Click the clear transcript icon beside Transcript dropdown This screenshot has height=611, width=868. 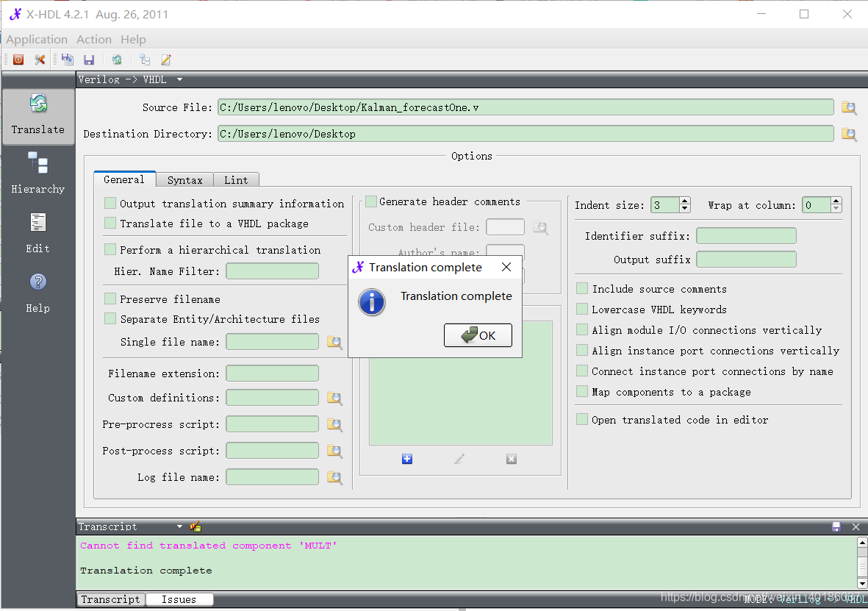pyautogui.click(x=196, y=526)
